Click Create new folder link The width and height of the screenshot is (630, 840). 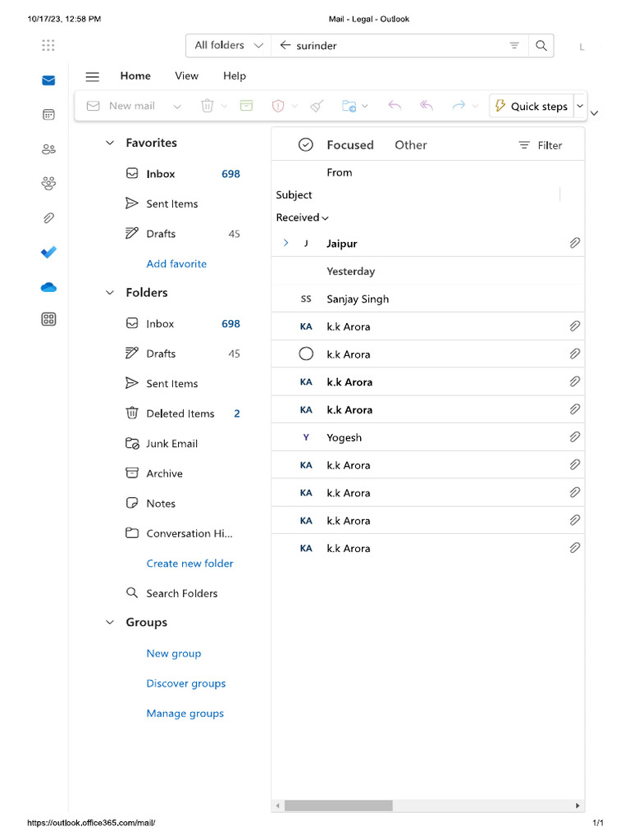point(189,564)
